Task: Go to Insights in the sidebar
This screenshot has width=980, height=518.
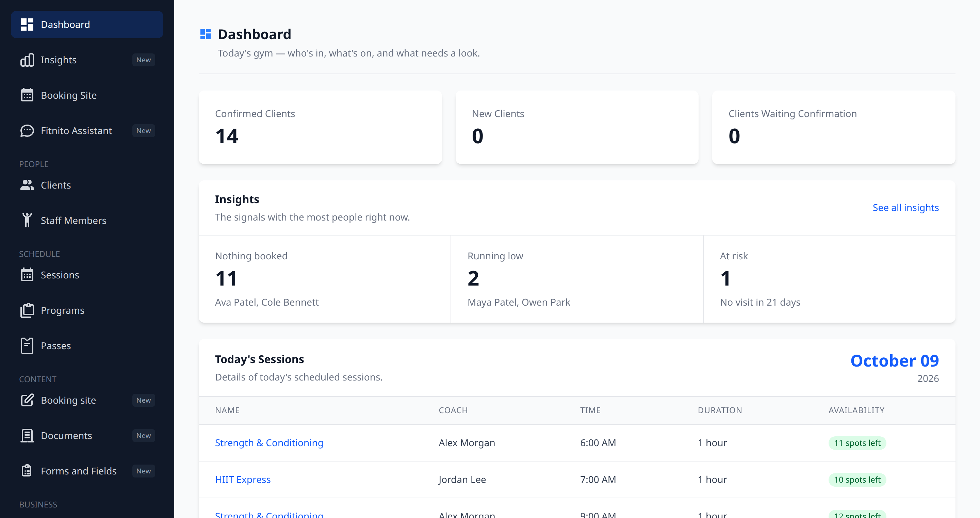Action: pos(87,60)
